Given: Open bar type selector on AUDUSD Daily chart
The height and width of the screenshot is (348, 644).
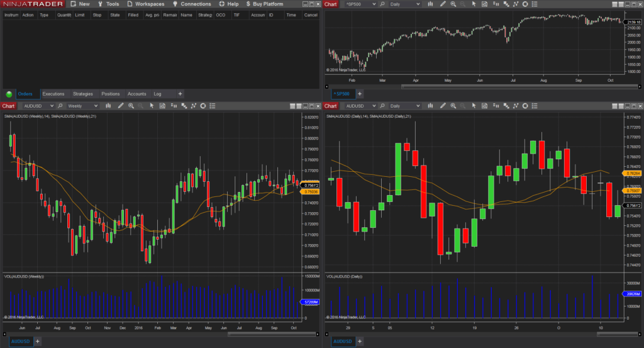Looking at the screenshot, I should pos(430,106).
